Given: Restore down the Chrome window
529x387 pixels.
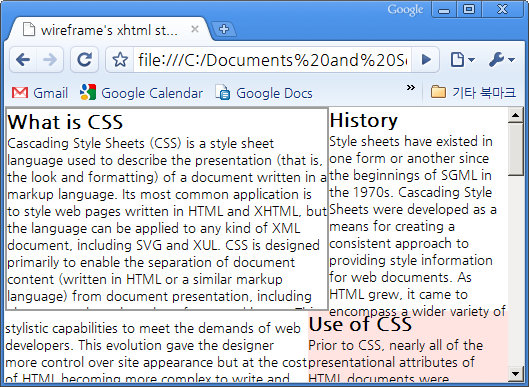Looking at the screenshot, I should click(469, 9).
